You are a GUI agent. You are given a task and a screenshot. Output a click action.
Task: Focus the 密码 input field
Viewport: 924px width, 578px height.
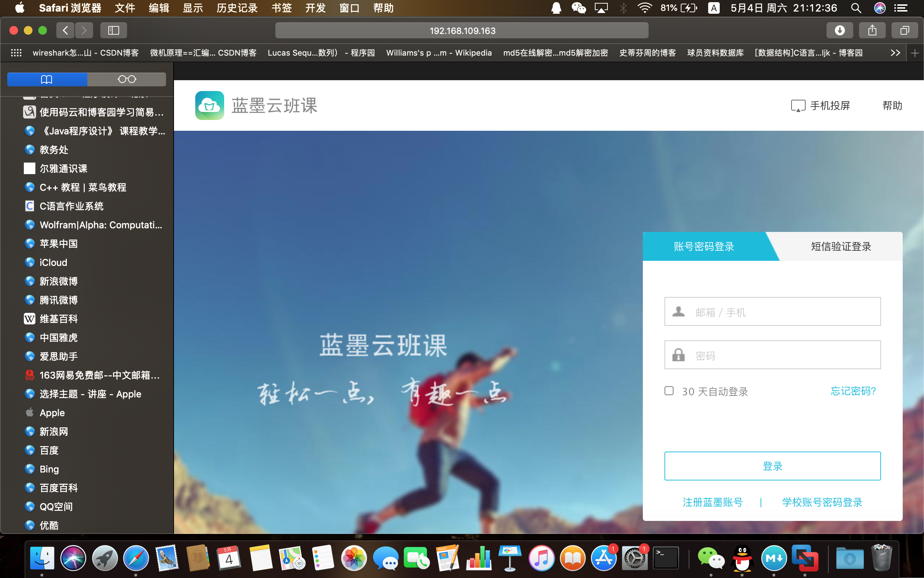(x=772, y=355)
